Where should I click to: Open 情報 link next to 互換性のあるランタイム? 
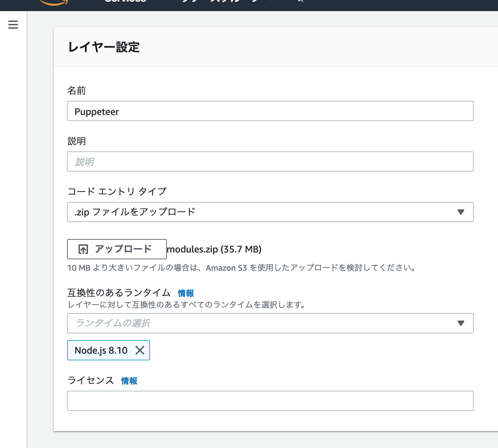(186, 293)
